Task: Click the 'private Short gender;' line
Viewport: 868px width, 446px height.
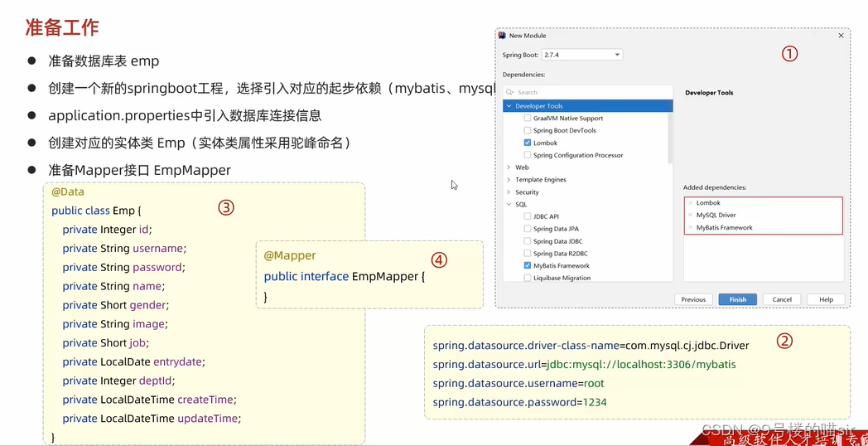Action: (x=116, y=305)
